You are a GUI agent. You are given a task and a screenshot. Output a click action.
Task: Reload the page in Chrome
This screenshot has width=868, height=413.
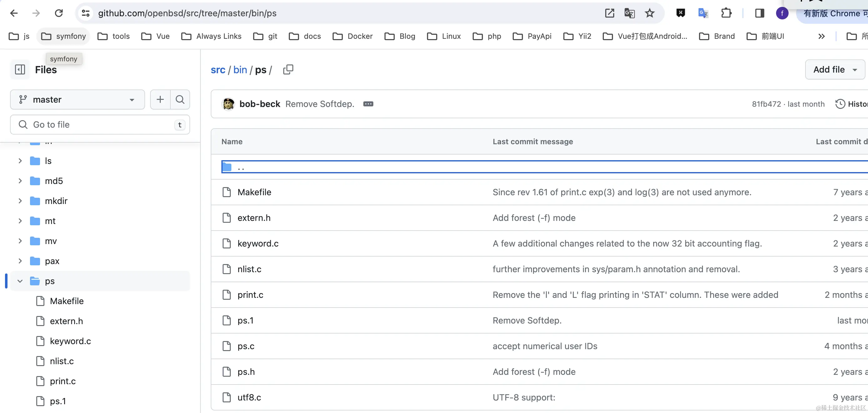59,13
